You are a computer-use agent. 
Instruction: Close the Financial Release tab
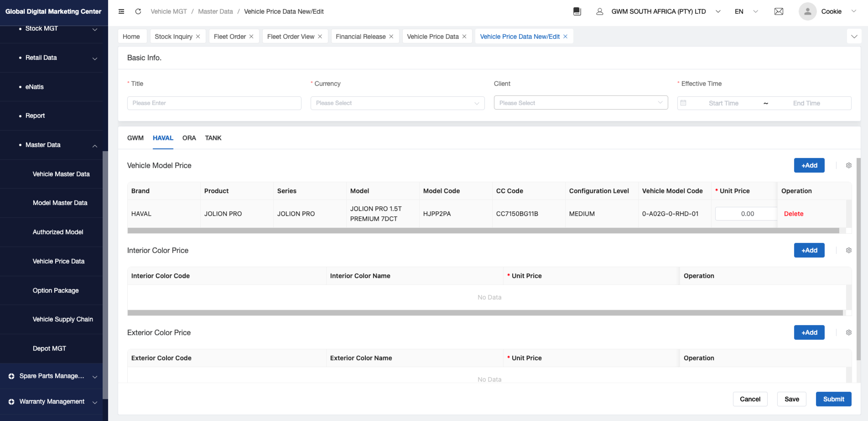point(391,37)
